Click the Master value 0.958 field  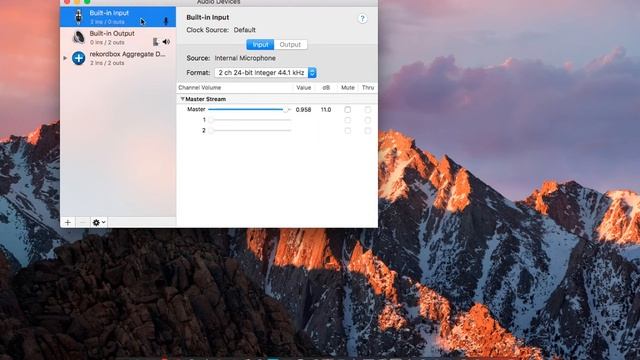pos(303,109)
